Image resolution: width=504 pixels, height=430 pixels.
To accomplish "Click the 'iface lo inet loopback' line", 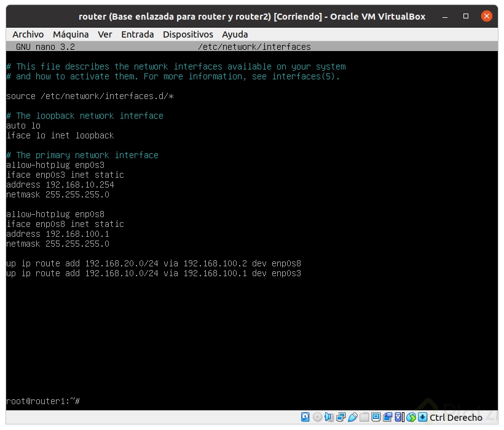I will coord(60,135).
